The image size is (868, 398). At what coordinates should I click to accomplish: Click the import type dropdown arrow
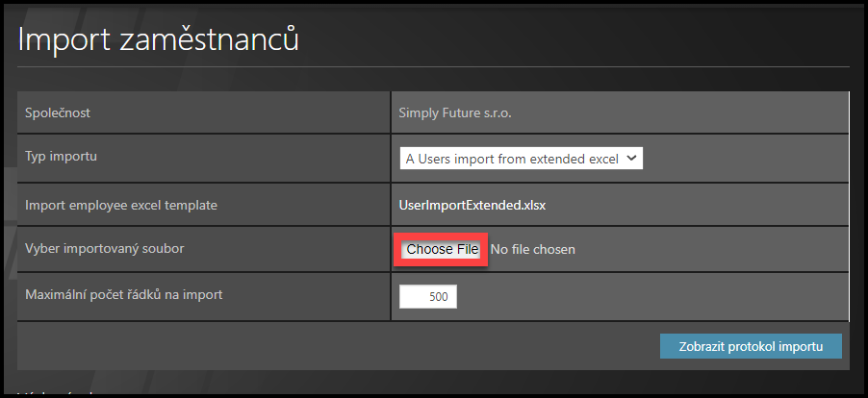pyautogui.click(x=631, y=159)
